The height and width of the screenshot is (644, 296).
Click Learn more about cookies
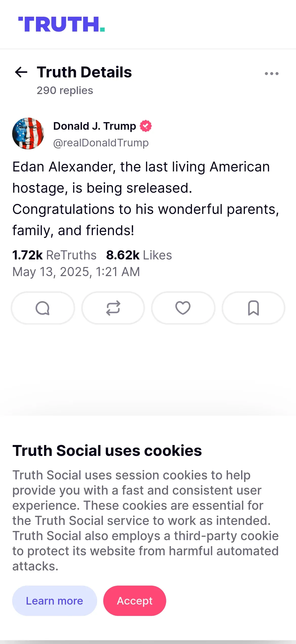[55, 601]
